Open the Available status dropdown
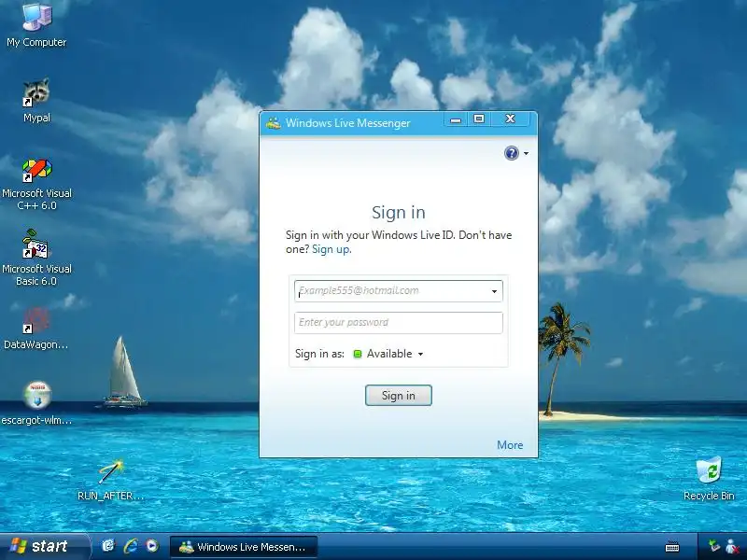 click(421, 354)
